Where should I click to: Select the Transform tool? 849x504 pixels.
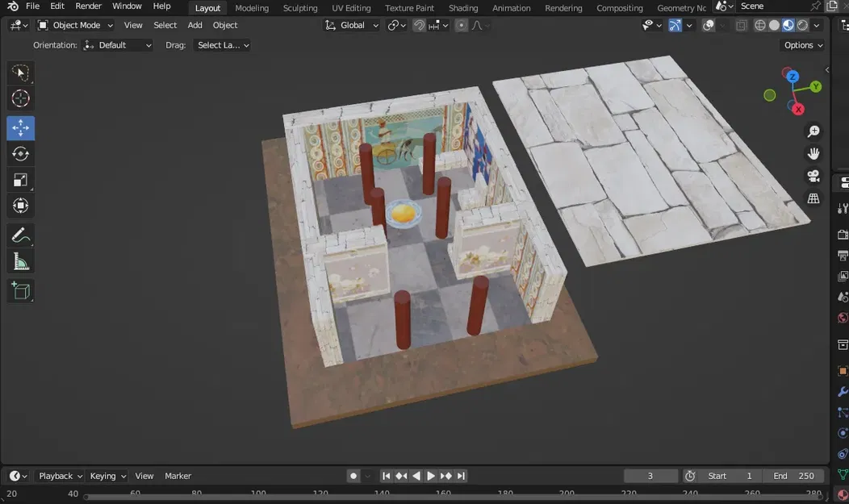(x=21, y=206)
